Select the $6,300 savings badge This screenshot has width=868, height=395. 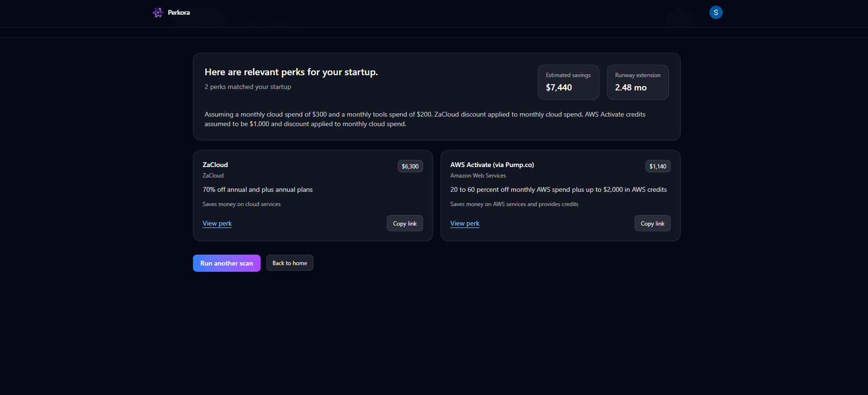click(x=410, y=166)
